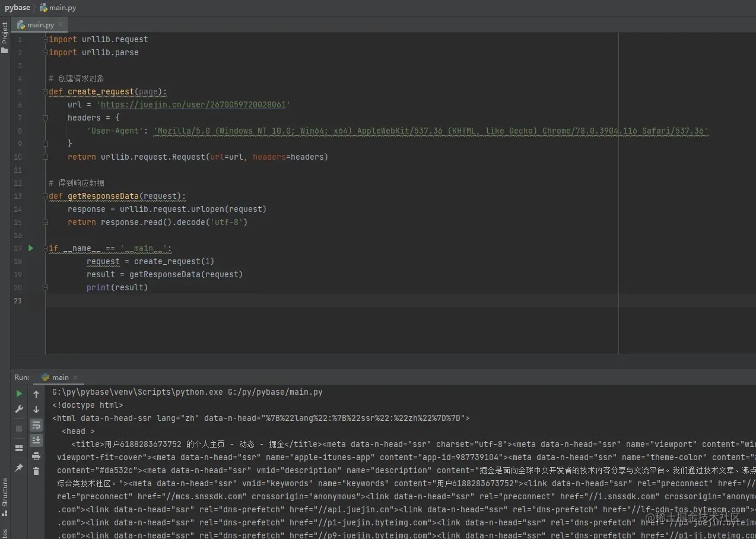Click Down the Stack Trace arrow
756x539 pixels.
click(x=36, y=410)
